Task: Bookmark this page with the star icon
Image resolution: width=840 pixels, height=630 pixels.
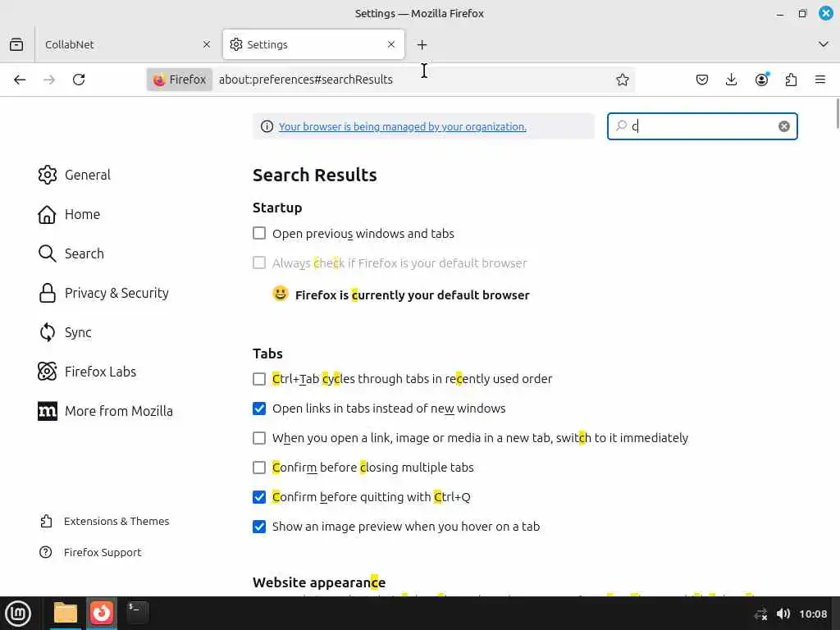Action: click(x=622, y=80)
